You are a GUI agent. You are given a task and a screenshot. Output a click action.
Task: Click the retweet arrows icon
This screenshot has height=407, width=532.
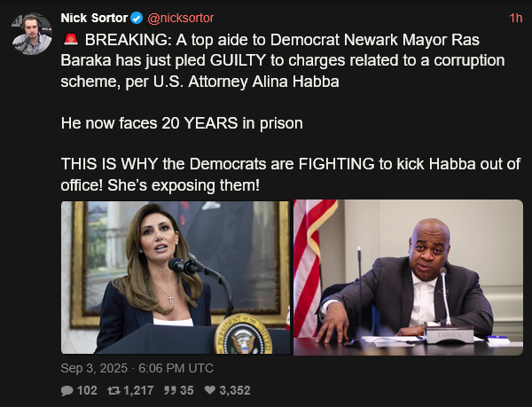pyautogui.click(x=113, y=391)
